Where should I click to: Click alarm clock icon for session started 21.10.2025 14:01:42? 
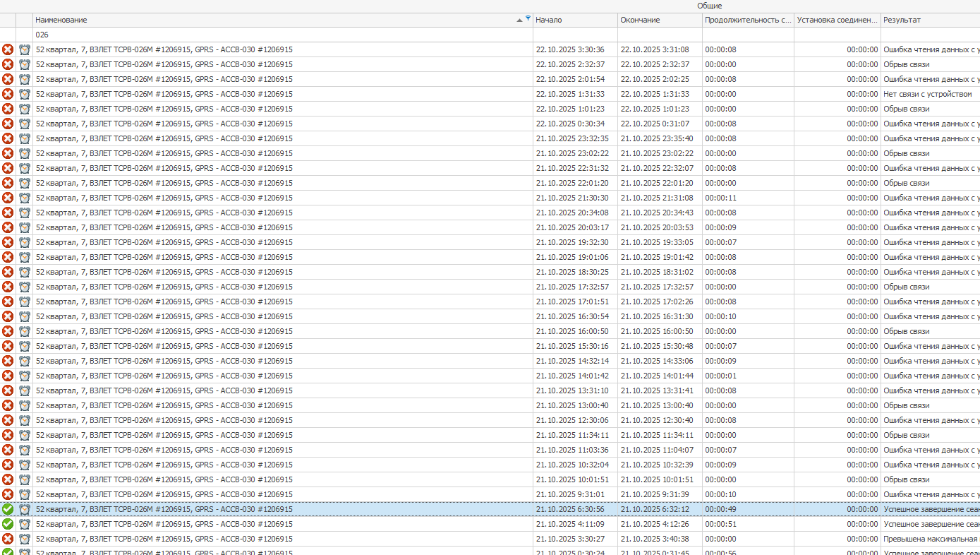(x=25, y=376)
